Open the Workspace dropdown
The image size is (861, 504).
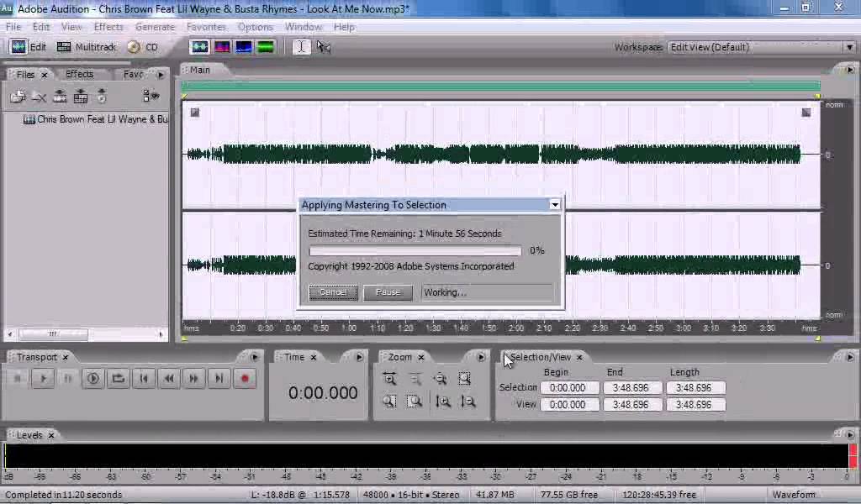(x=762, y=47)
